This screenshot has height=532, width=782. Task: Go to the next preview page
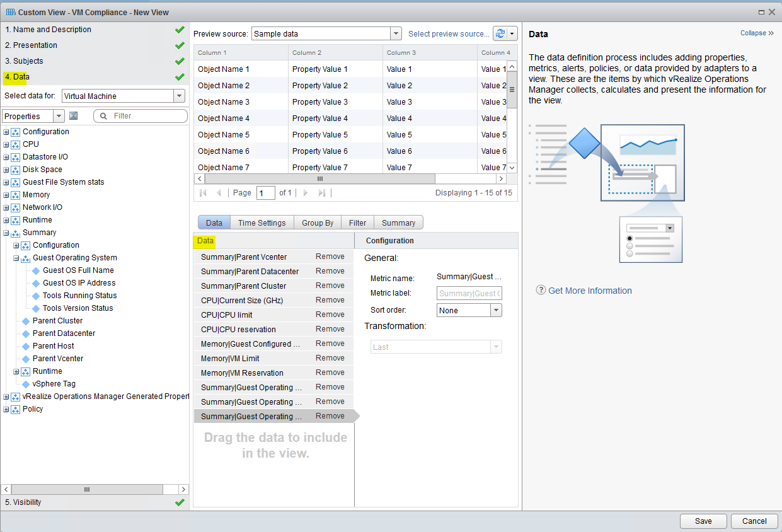(306, 193)
